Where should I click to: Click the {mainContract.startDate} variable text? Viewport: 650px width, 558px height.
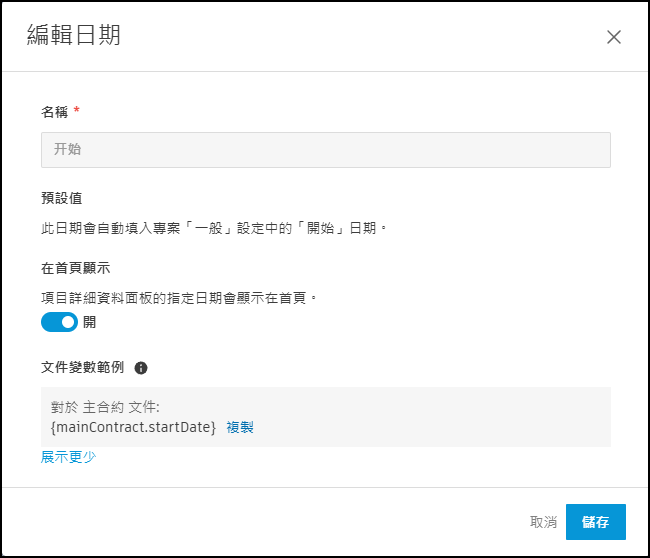click(133, 427)
